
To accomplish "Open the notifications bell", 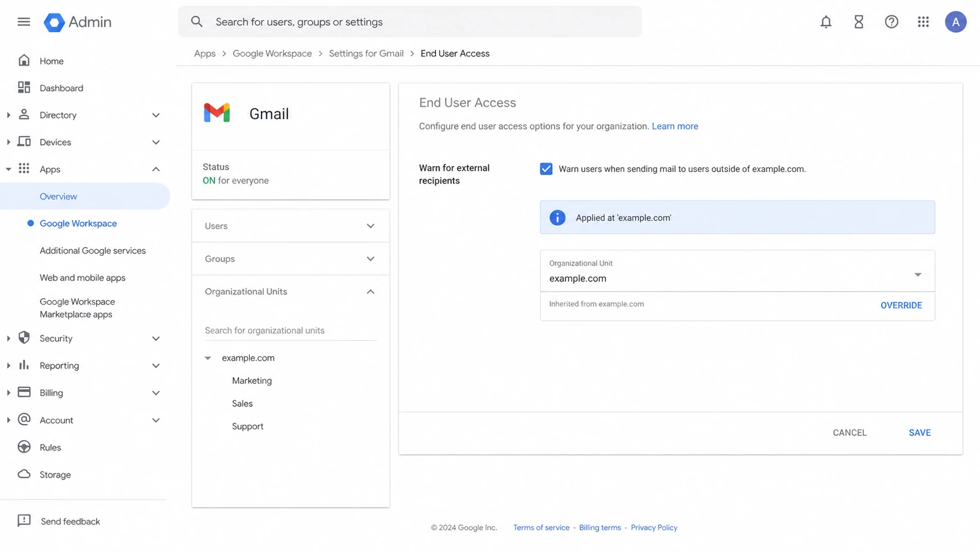I will 826,22.
